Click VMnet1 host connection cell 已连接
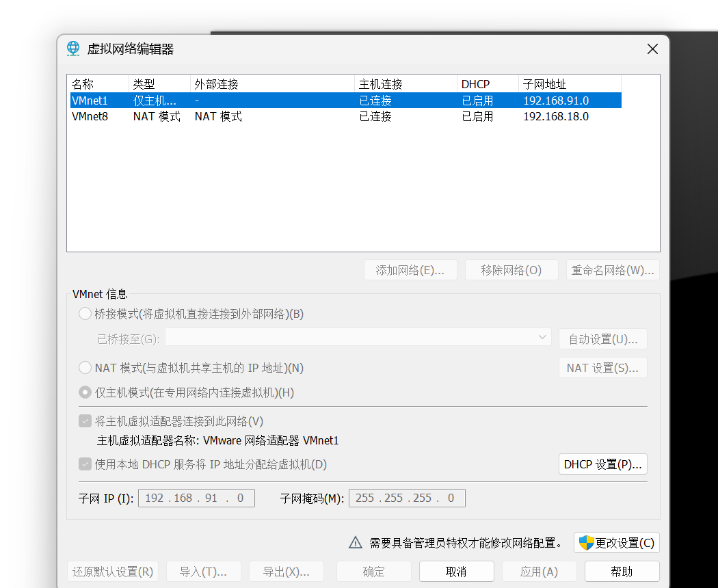The image size is (718, 588). point(375,101)
